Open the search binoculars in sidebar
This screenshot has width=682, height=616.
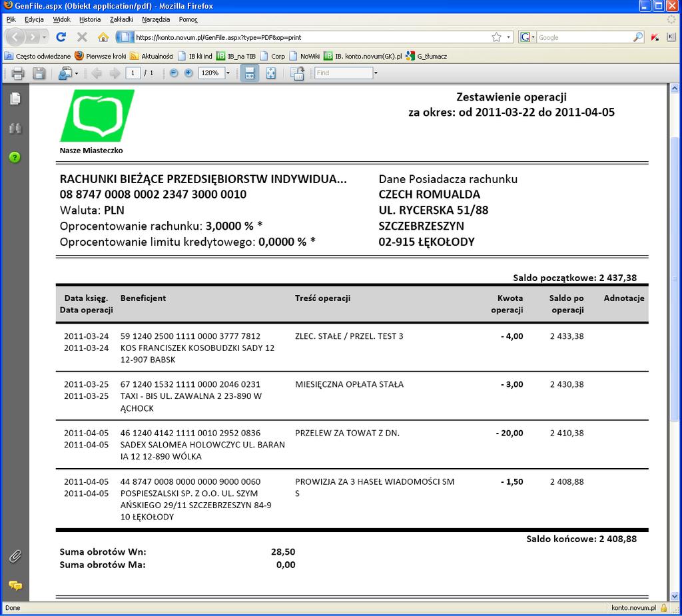click(x=15, y=129)
